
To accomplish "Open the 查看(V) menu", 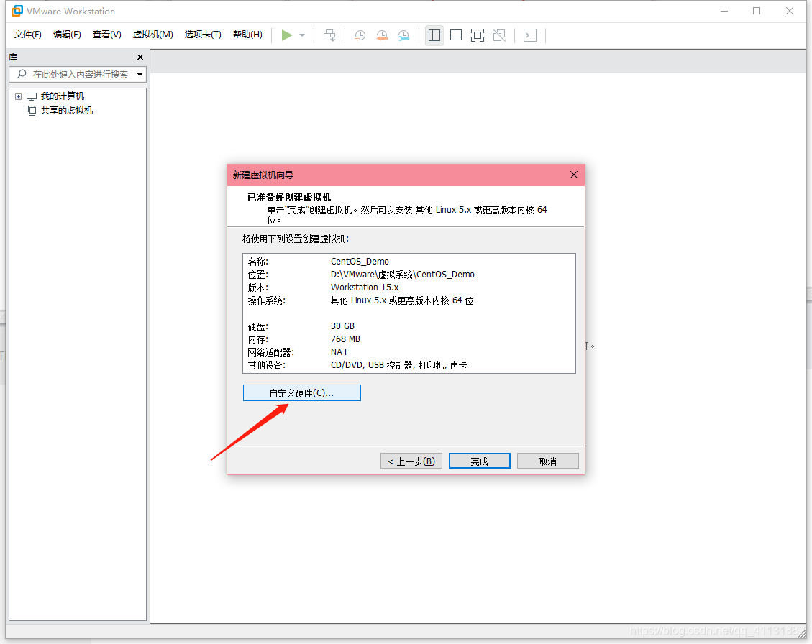I will point(106,34).
